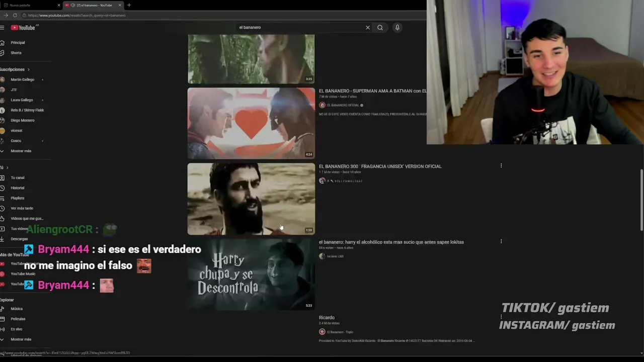Screen dimensions: 644x362
Task: Click the YouTube logo
Action: coord(23,28)
